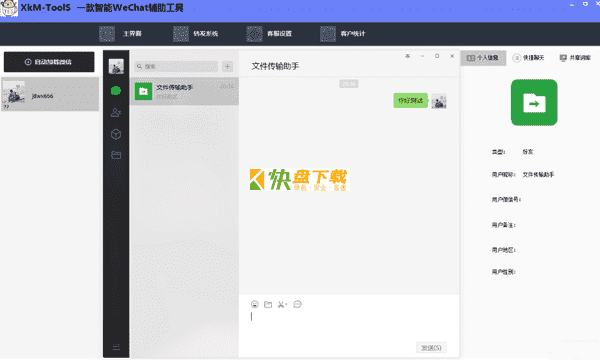600x360 pixels.
Task: Click the plus button beside search
Action: tap(228, 67)
